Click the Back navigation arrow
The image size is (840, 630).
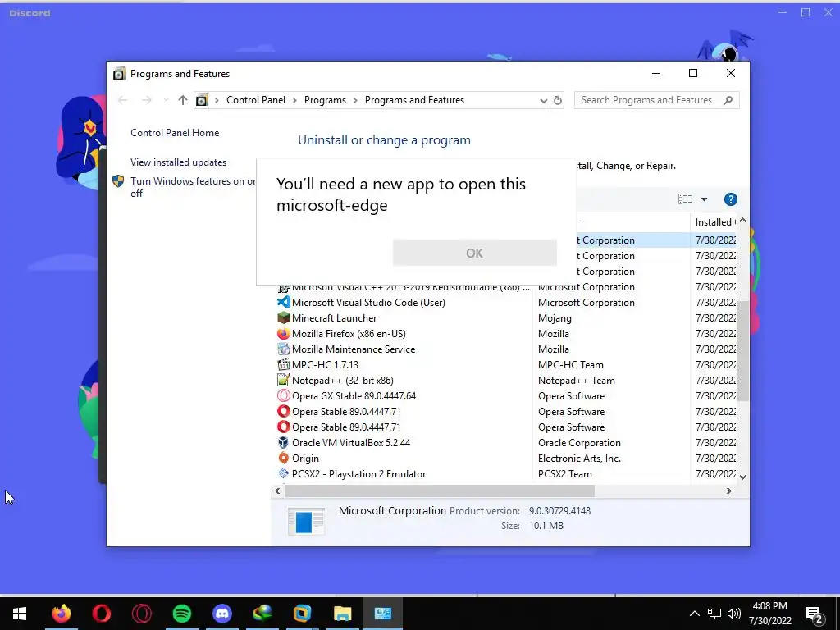[x=123, y=100]
